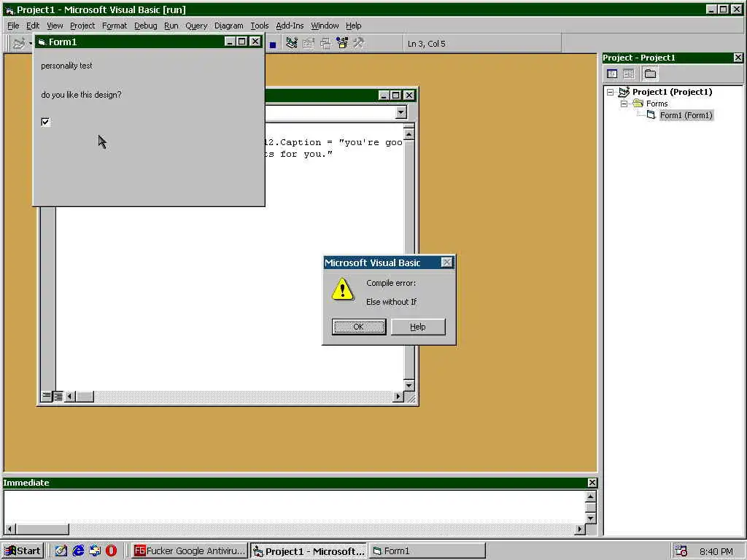Viewport: 747px width, 560px height.
Task: Launch Internet Explorer from quick launch
Action: [x=77, y=551]
